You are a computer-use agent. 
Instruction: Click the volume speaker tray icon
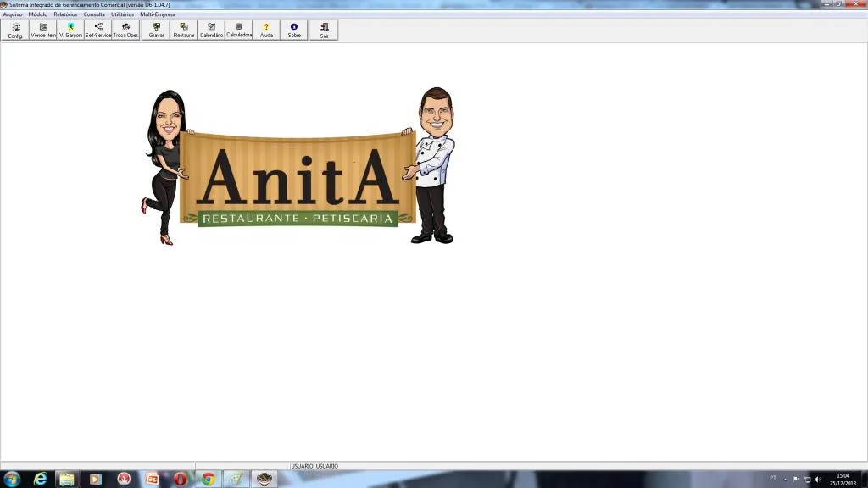(x=818, y=480)
